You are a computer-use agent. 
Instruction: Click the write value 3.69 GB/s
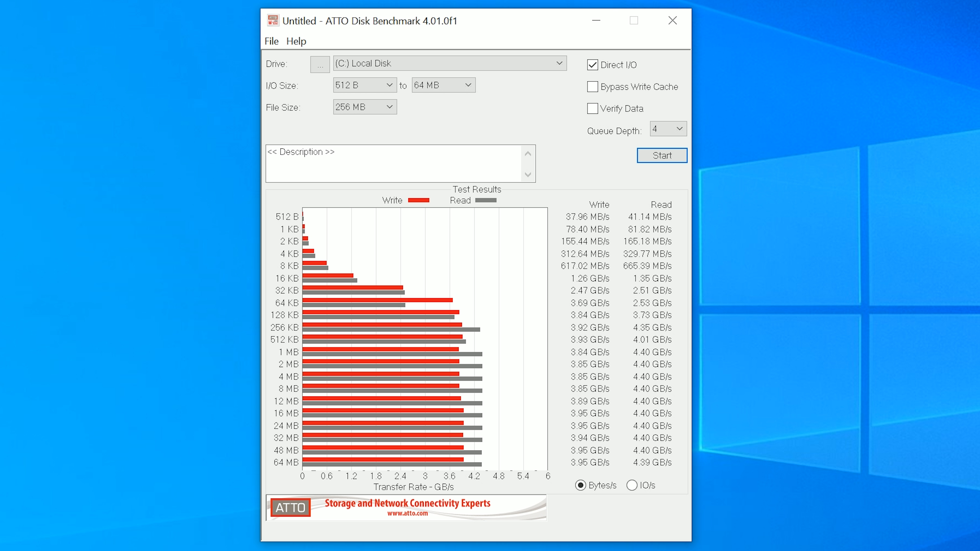(590, 303)
